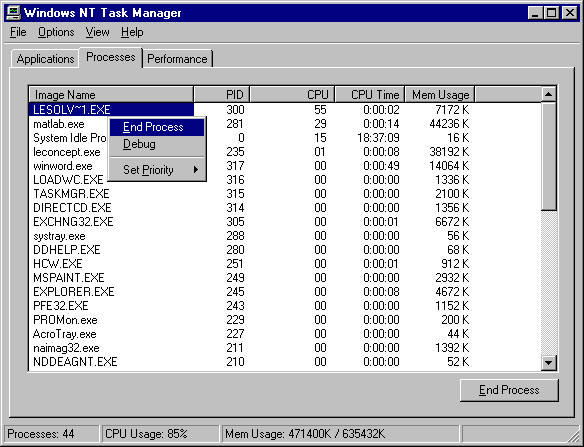Click the 0:00:49 CPU time value
This screenshot has width=584, height=447.
pyautogui.click(x=381, y=166)
